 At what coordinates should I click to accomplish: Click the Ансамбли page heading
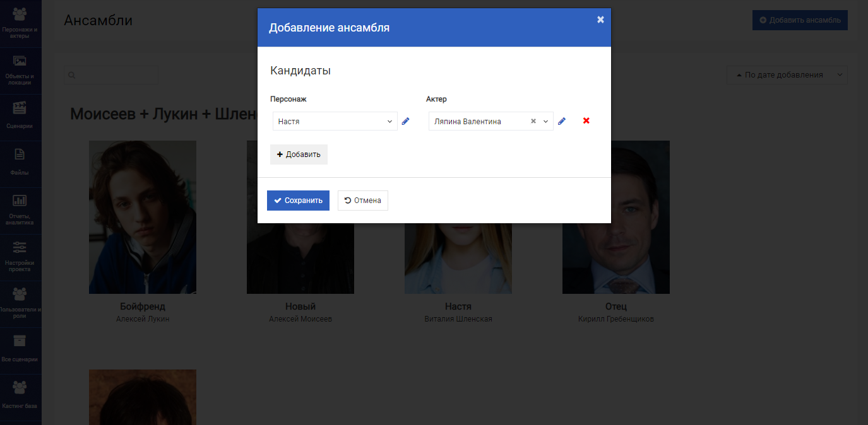(x=98, y=20)
